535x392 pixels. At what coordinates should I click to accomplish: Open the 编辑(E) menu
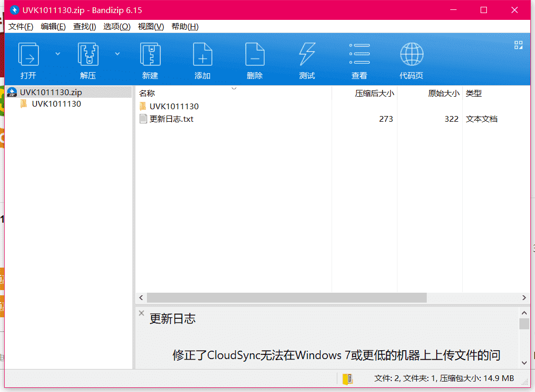point(53,27)
